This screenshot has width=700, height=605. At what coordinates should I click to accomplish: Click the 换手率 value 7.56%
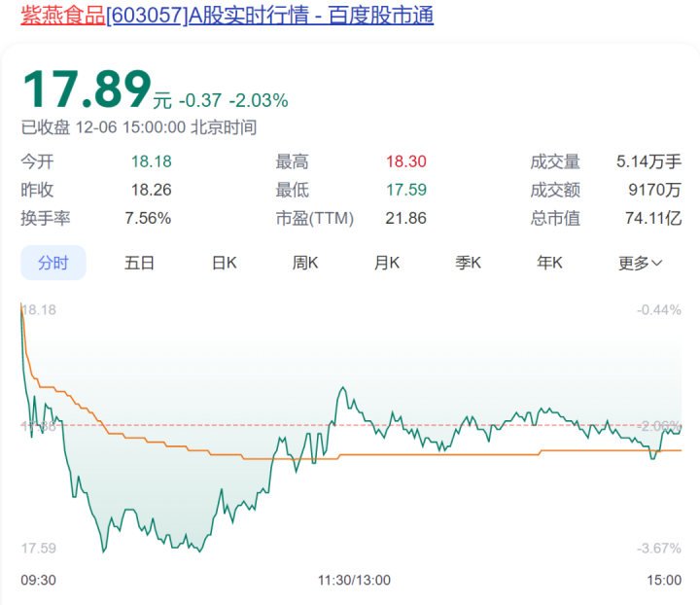coord(148,218)
